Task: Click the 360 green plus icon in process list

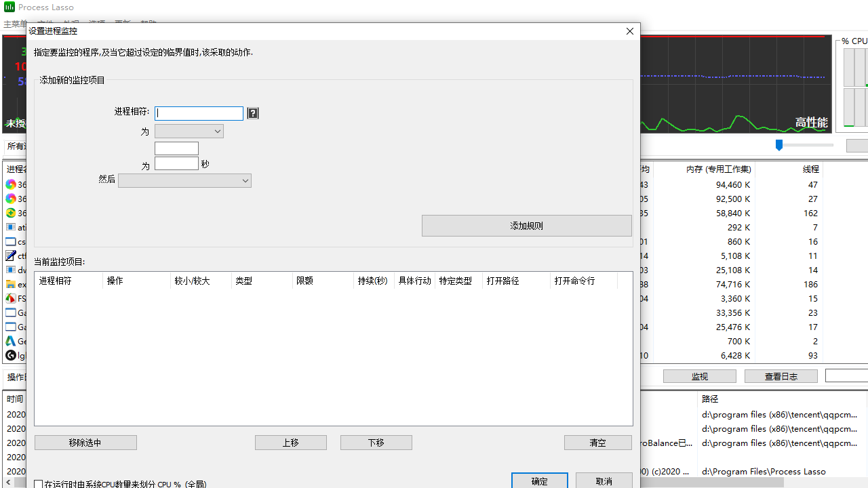Action: click(x=11, y=213)
